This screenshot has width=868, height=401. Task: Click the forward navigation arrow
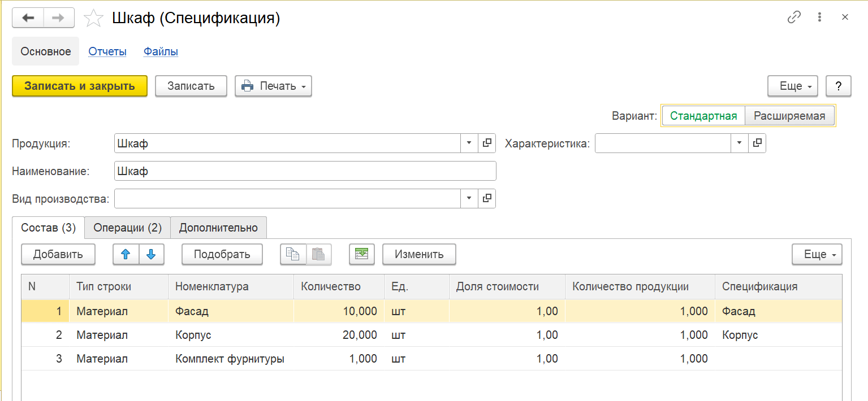coord(58,18)
